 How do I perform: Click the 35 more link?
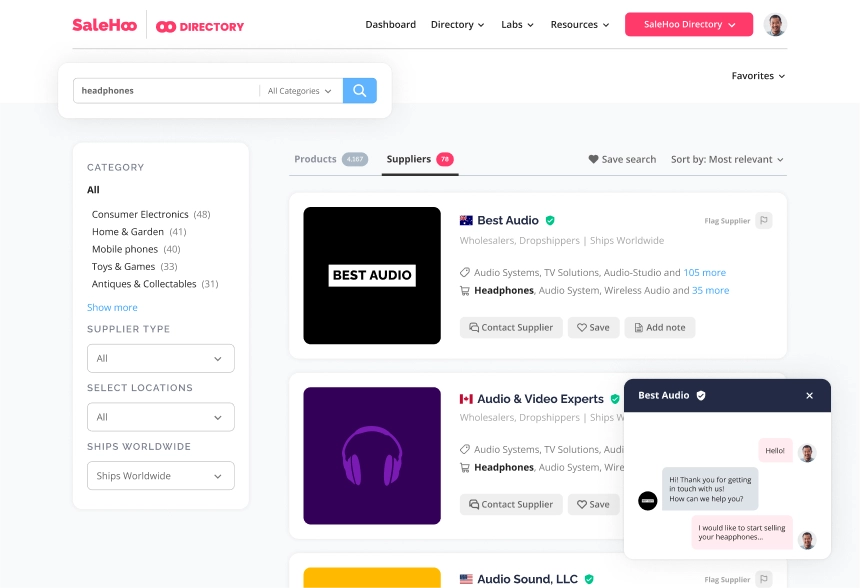click(711, 291)
